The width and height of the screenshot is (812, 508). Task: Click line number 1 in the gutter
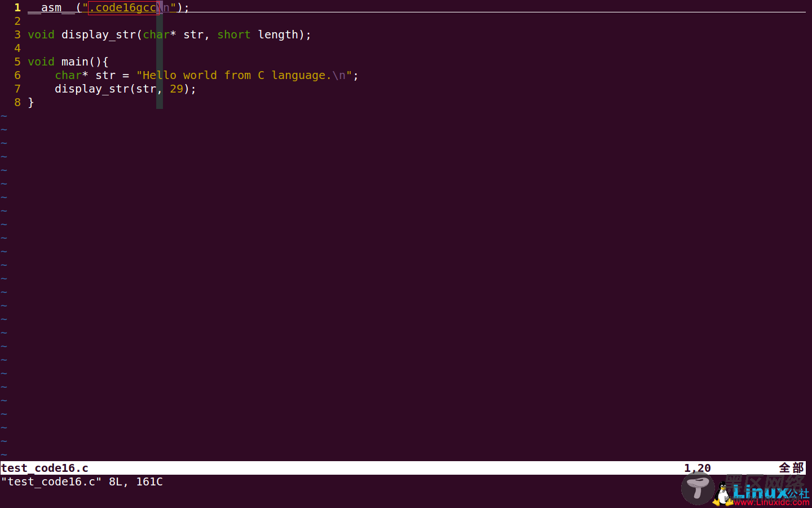coord(17,8)
